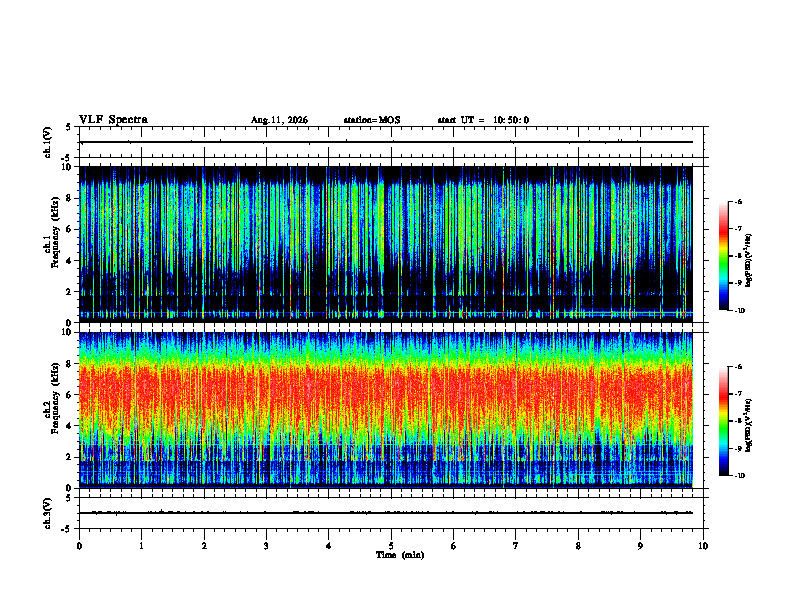Click the time axis tick label "7"

[516, 546]
